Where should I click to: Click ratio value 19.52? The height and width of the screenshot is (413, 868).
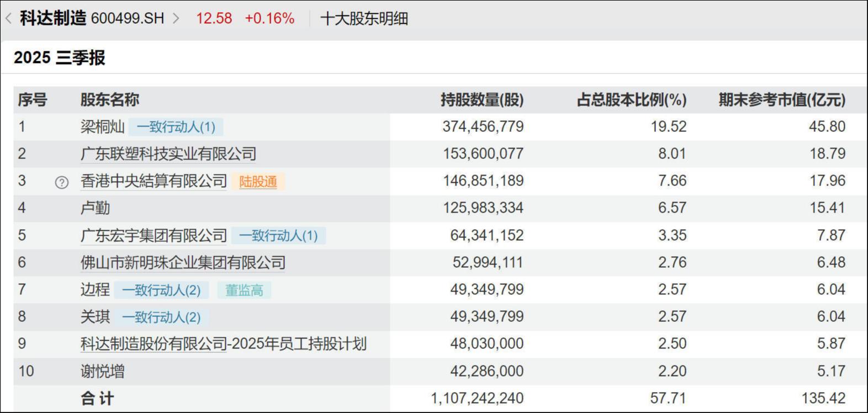669,126
